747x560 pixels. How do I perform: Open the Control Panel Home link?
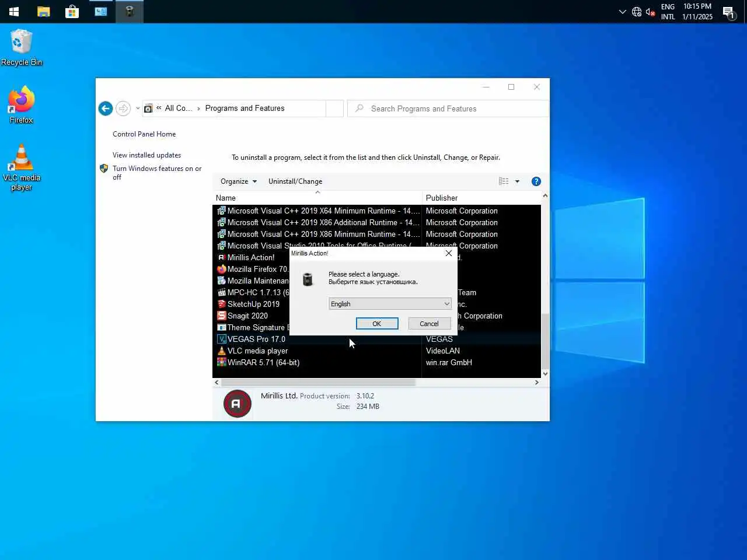click(144, 134)
